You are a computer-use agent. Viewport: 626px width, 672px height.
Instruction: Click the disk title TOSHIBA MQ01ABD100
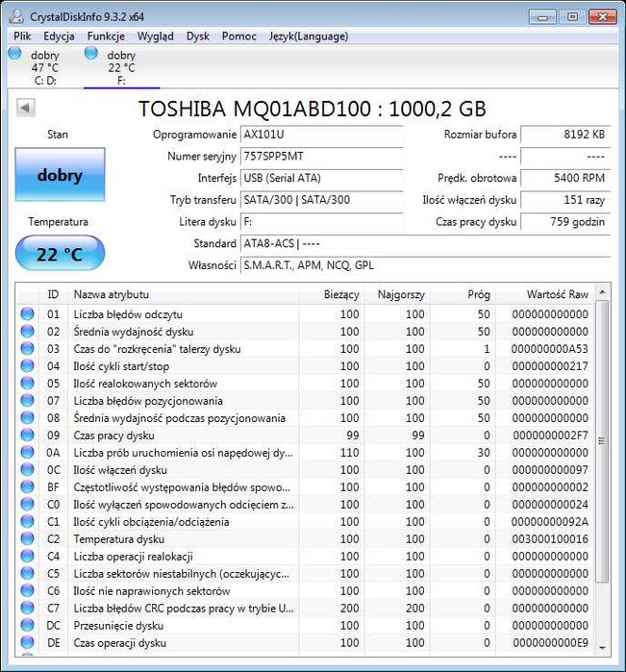point(313,109)
